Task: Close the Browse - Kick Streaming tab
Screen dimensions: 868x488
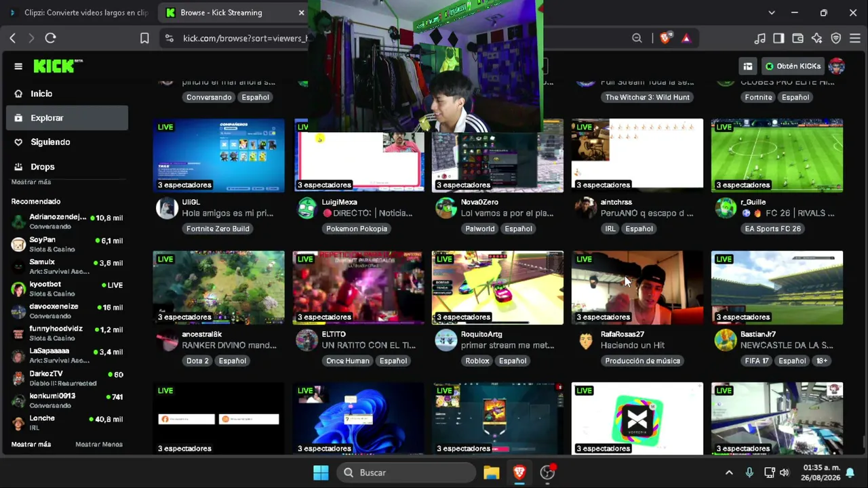Action: click(x=301, y=13)
